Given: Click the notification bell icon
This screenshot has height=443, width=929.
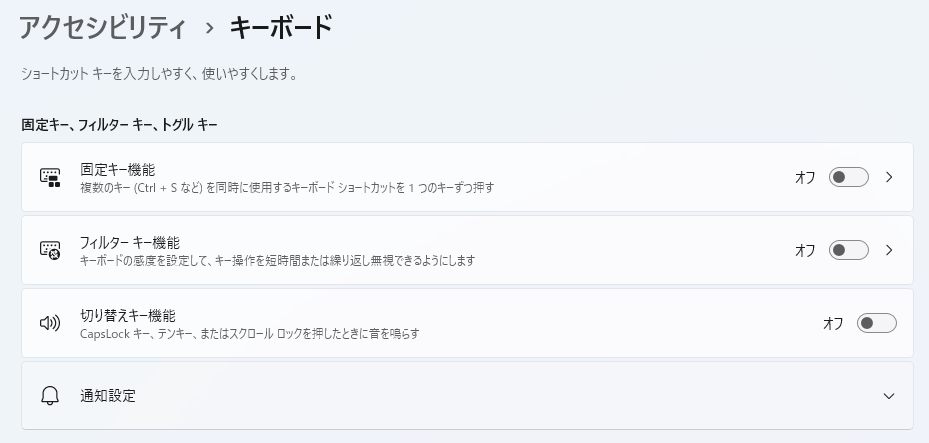Looking at the screenshot, I should [50, 395].
